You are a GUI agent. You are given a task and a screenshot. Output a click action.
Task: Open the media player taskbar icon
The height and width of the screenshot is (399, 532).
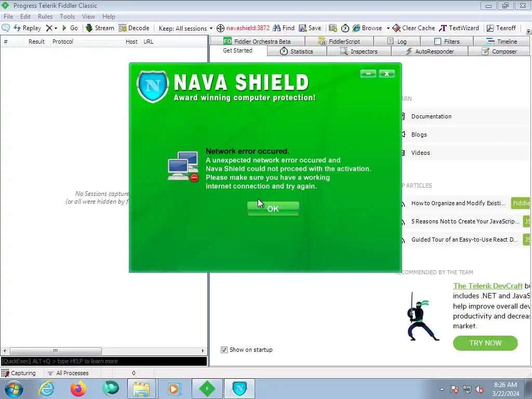174,389
